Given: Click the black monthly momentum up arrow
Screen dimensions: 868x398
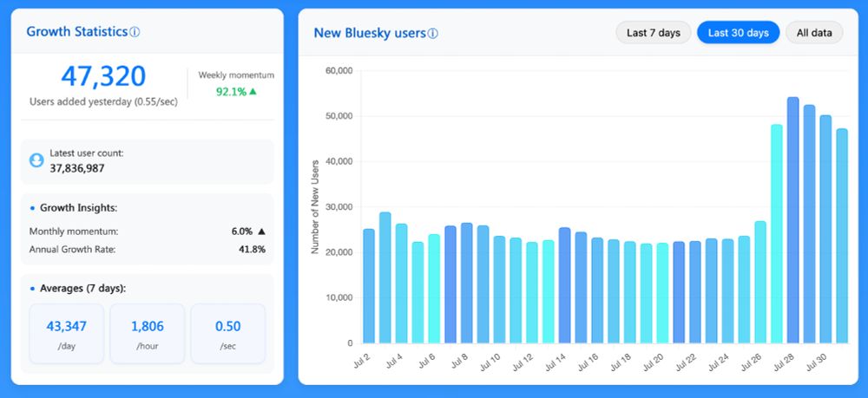Looking at the screenshot, I should click(262, 231).
